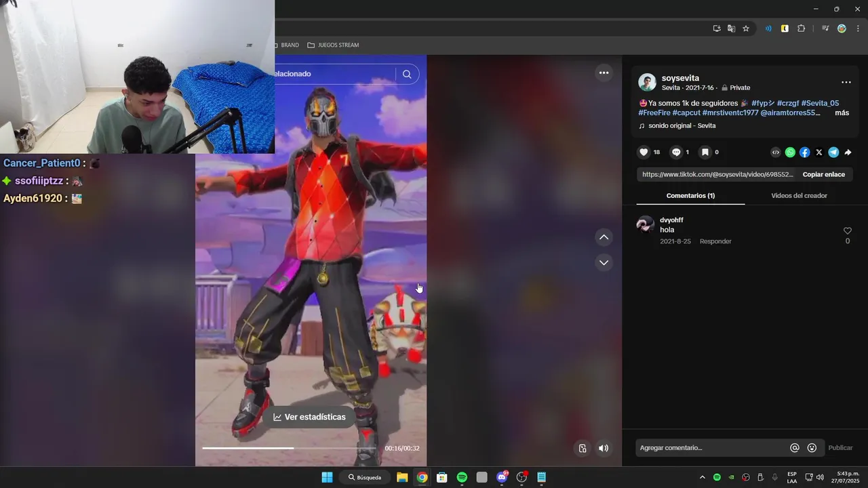
Task: Open post options menu beside soysevita
Action: point(846,82)
